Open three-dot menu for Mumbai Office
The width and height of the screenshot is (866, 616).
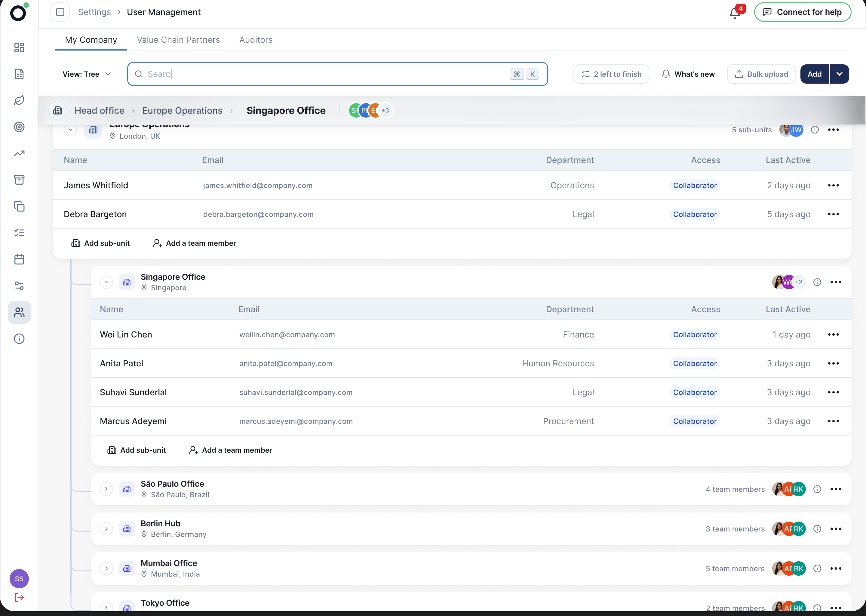pos(836,568)
